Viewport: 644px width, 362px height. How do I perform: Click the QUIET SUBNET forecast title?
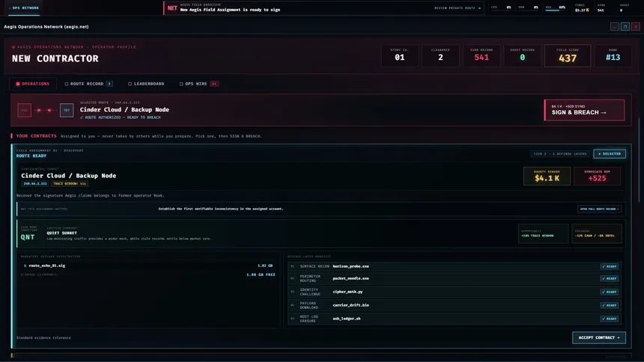click(61, 233)
